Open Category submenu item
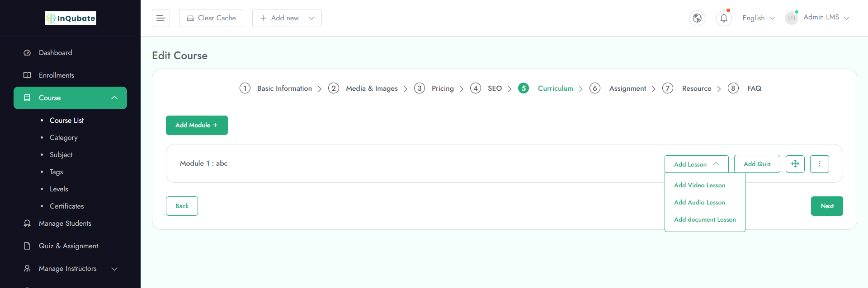This screenshot has width=868, height=288. click(x=63, y=138)
